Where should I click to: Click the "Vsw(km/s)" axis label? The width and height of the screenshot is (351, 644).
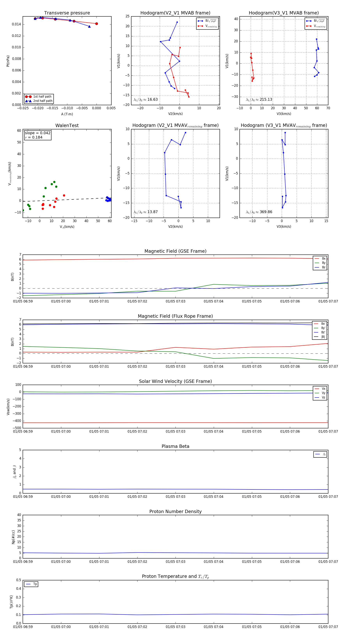coord(8,407)
